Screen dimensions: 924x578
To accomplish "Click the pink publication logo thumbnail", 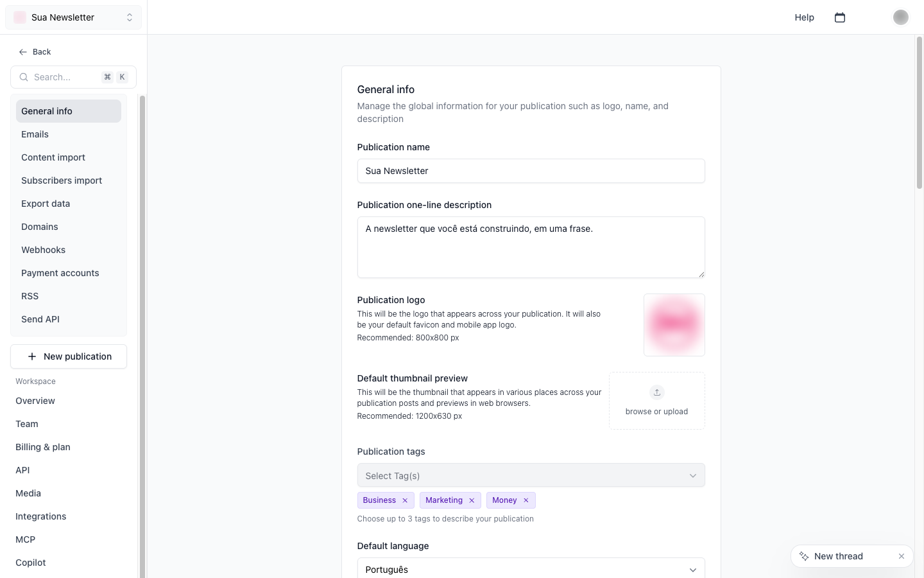I will point(674,325).
